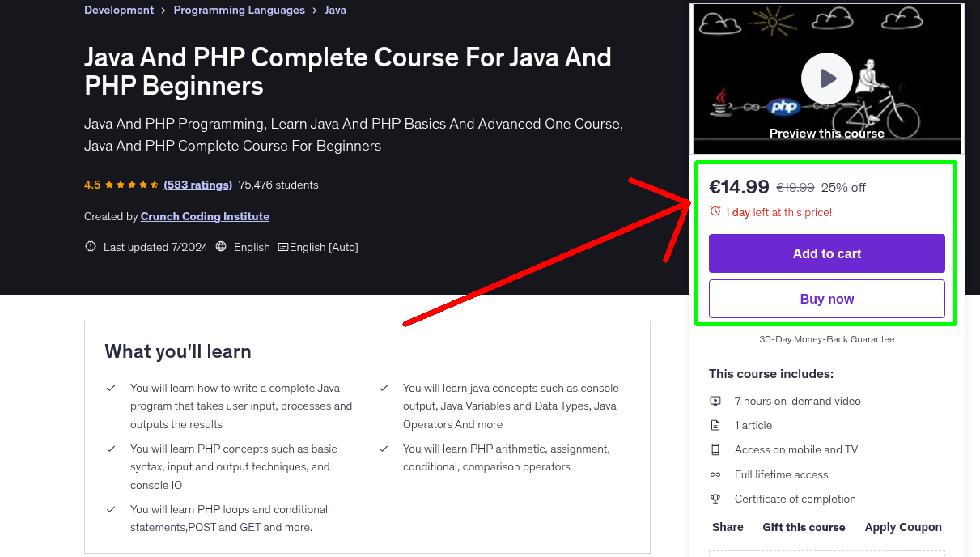
Task: Click the certificate of completion icon
Action: pos(715,499)
